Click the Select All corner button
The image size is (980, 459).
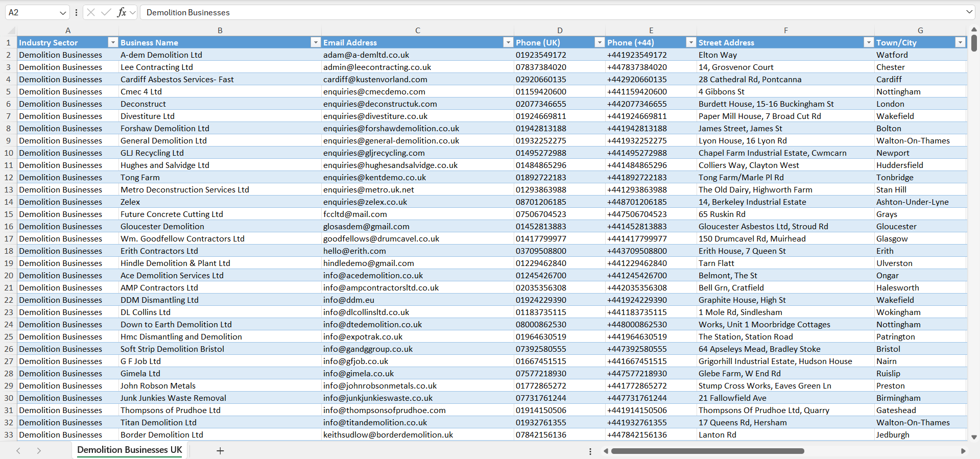(x=9, y=30)
